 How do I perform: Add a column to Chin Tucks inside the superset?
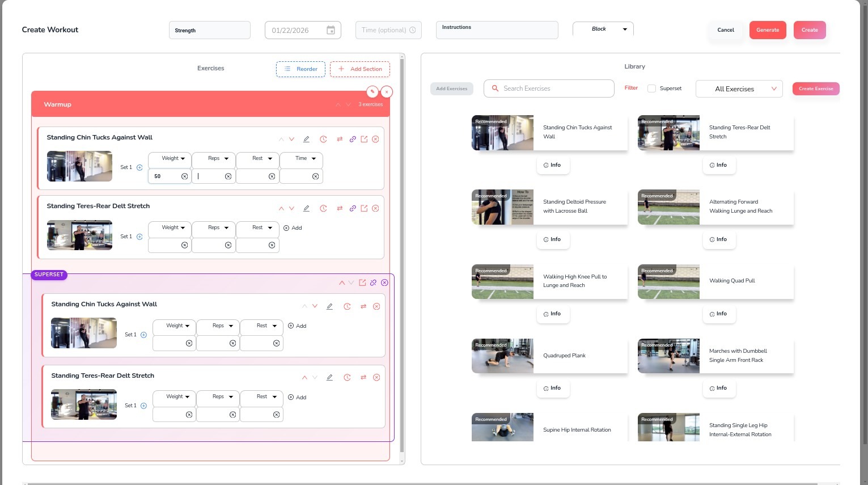pos(297,326)
